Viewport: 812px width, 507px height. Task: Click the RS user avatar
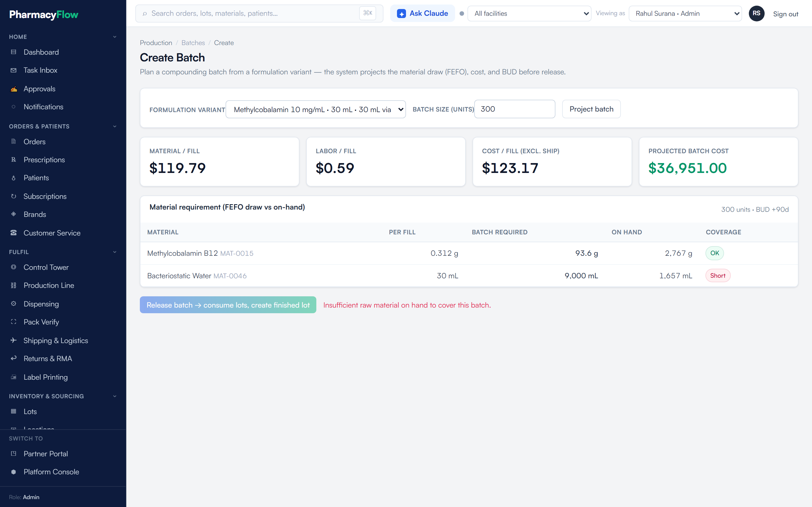(756, 14)
